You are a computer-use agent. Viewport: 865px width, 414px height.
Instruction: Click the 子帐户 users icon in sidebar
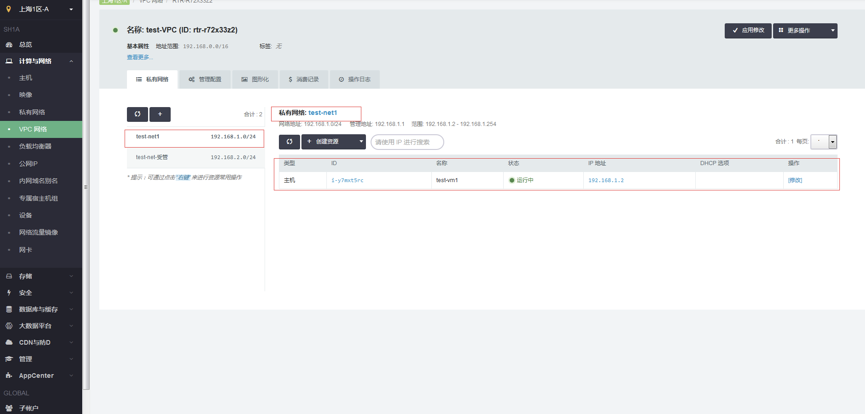(x=9, y=408)
